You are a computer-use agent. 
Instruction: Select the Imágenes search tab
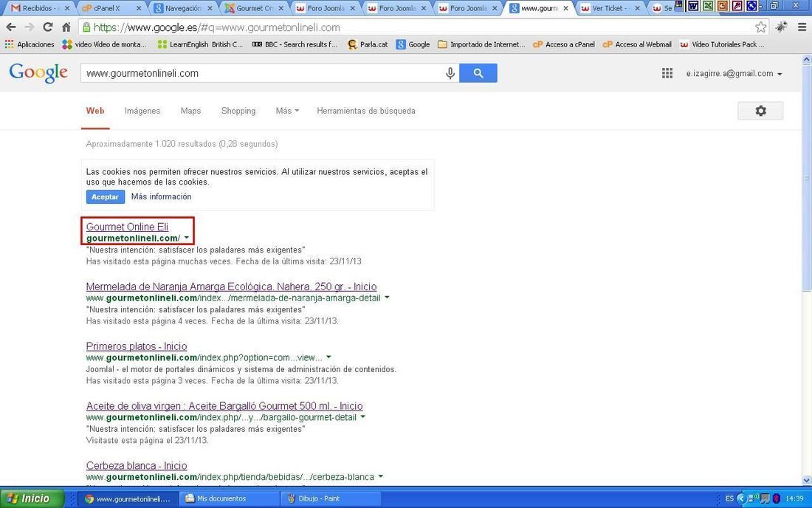click(142, 111)
